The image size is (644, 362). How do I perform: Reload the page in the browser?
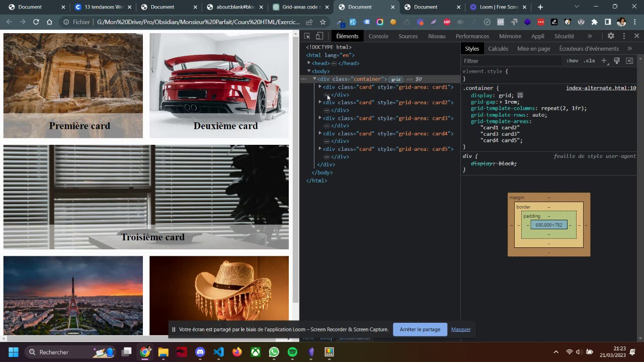36,22
